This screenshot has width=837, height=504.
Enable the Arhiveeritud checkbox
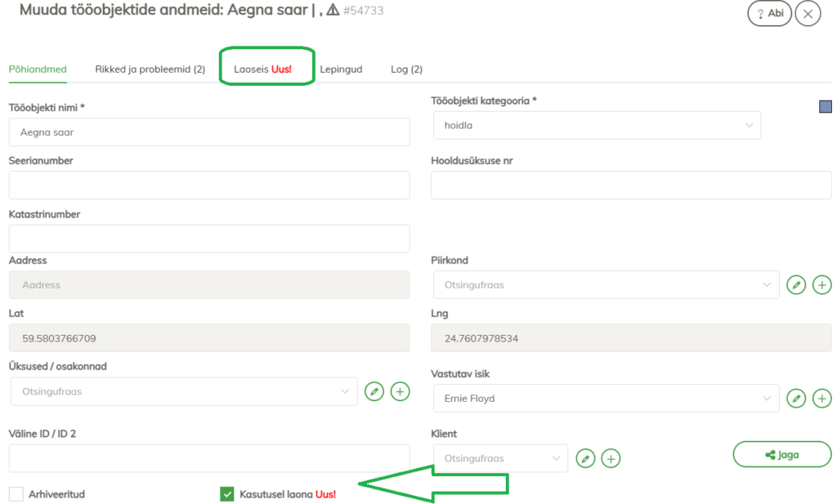[16, 494]
